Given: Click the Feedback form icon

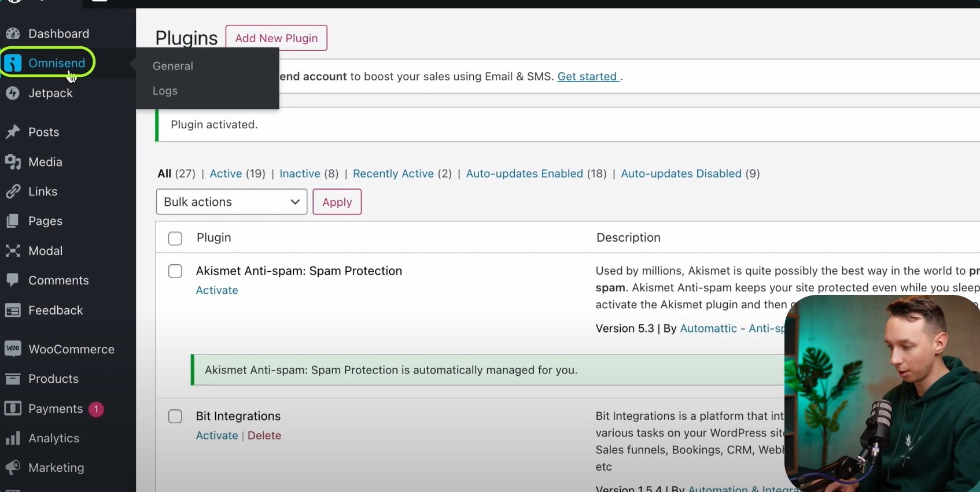Looking at the screenshot, I should pyautogui.click(x=13, y=310).
